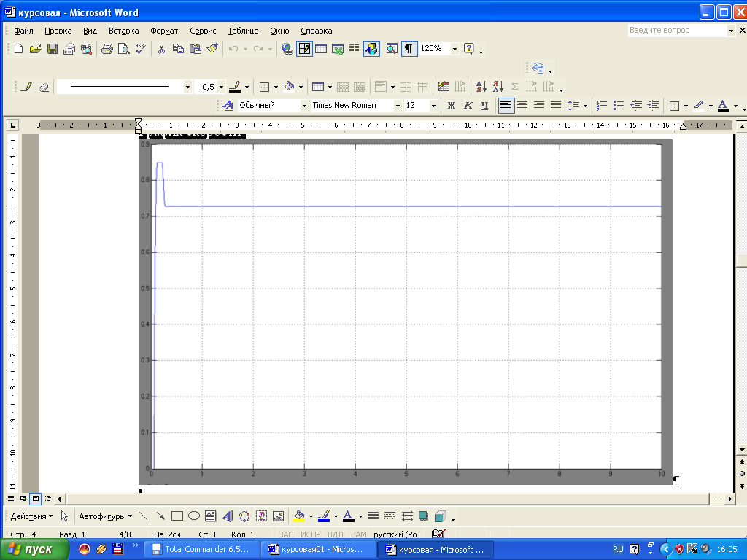Copy the selection

pos(178,49)
